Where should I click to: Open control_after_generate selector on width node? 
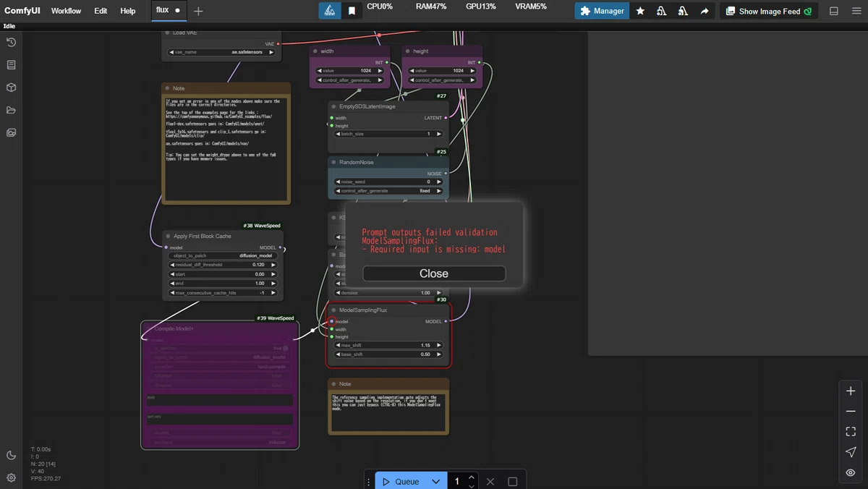(x=350, y=80)
